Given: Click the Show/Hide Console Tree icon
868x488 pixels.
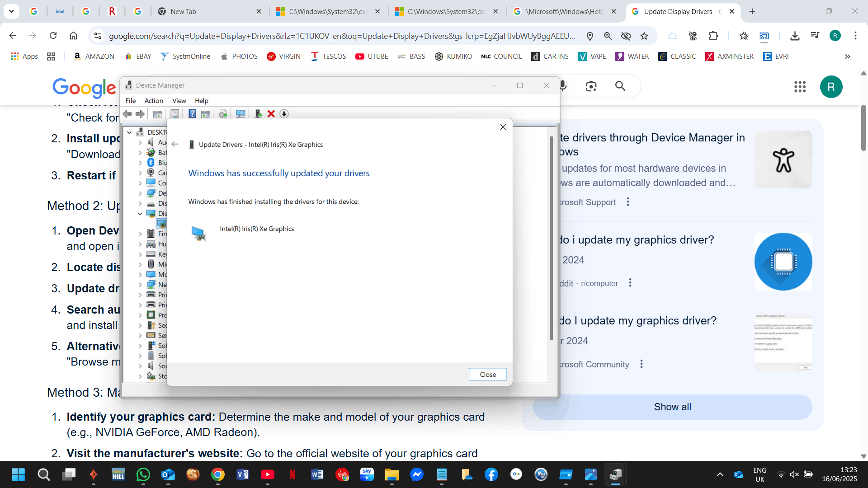Looking at the screenshot, I should tap(157, 114).
